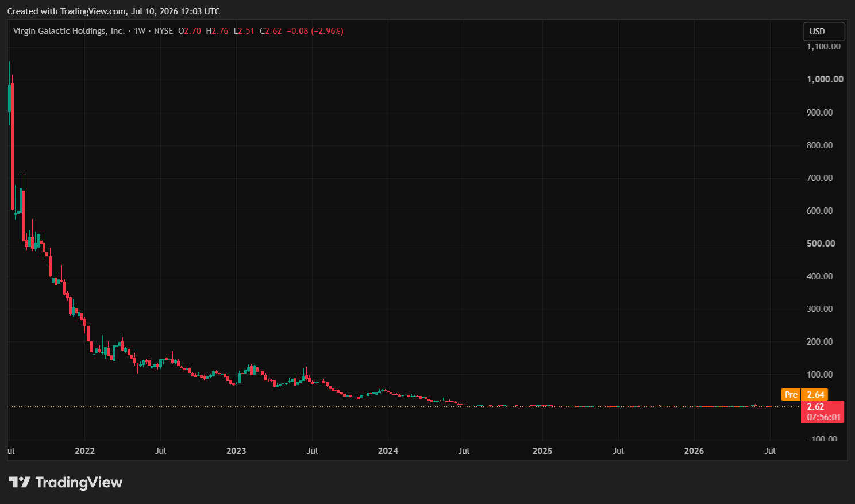
Task: Click the 100.00 price axis label
Action: click(820, 374)
